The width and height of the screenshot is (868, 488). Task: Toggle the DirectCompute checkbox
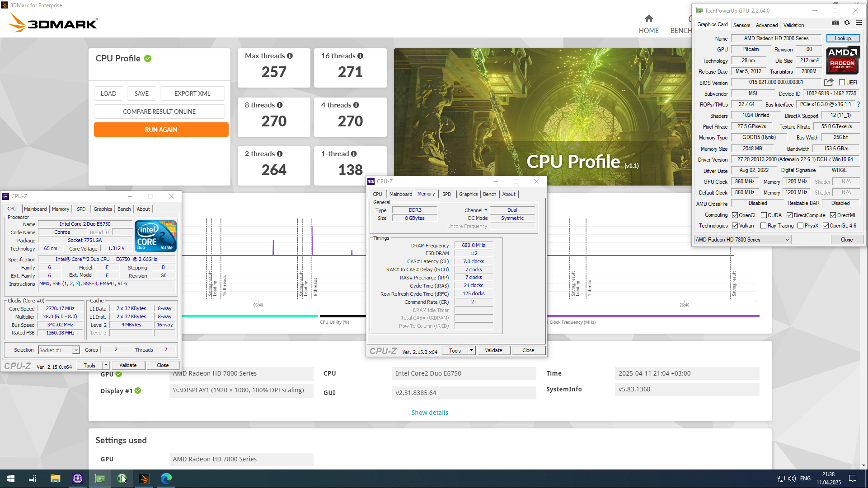click(x=790, y=215)
